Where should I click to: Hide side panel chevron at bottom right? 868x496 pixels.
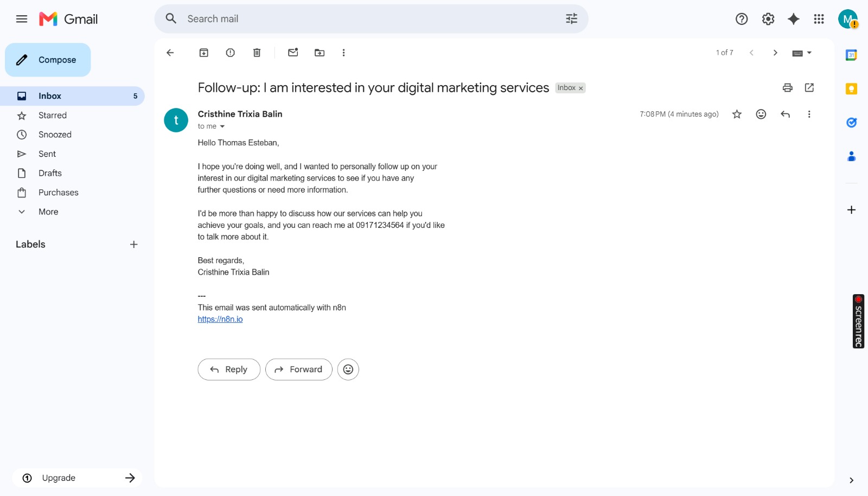(852, 480)
